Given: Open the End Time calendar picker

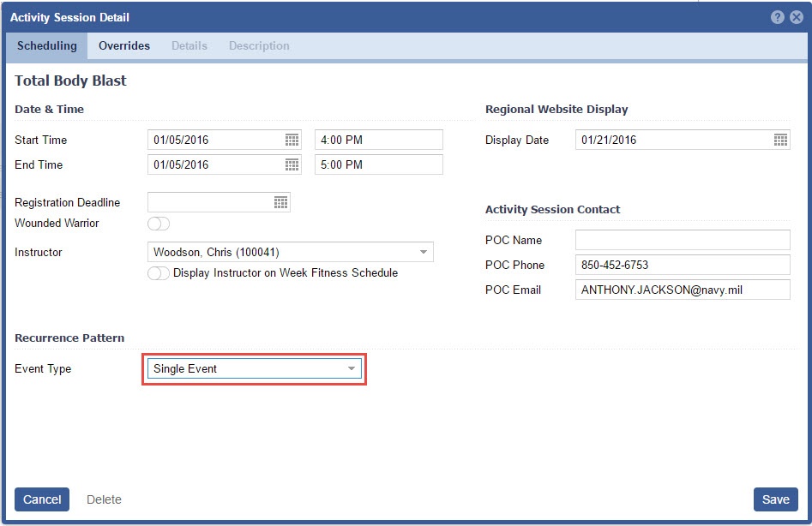Looking at the screenshot, I should click(x=292, y=165).
